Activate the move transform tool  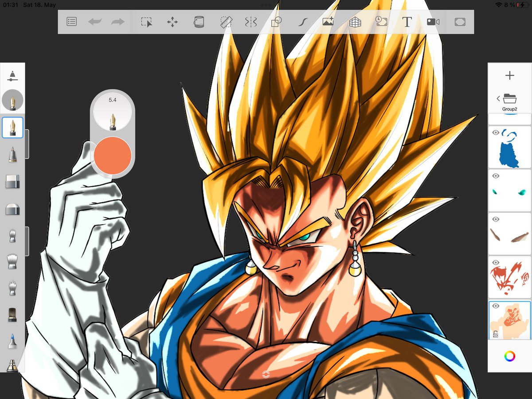click(172, 22)
